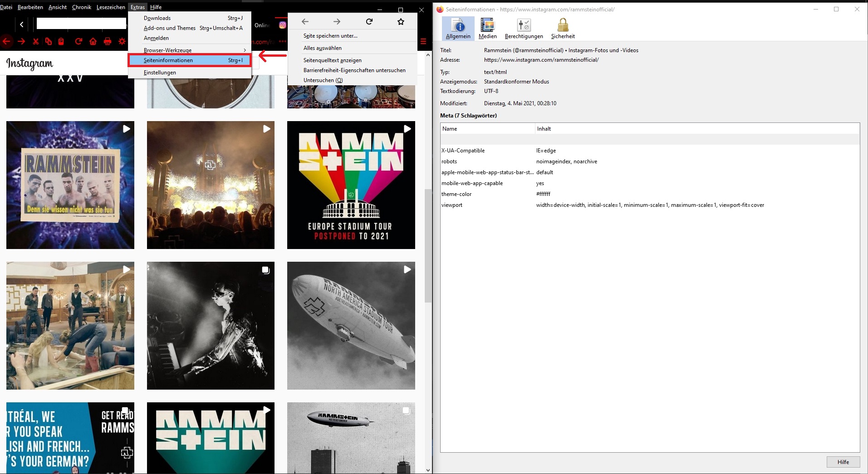Open the Medien tab in Seiteninformationen

[488, 28]
